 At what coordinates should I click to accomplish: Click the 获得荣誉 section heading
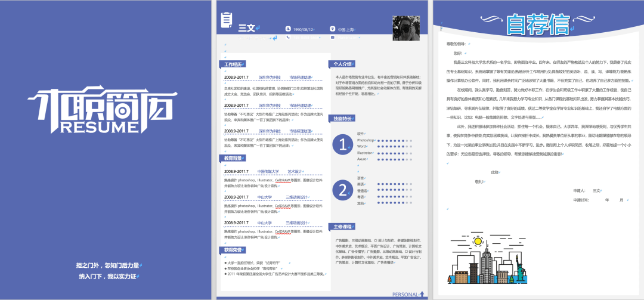(x=233, y=250)
